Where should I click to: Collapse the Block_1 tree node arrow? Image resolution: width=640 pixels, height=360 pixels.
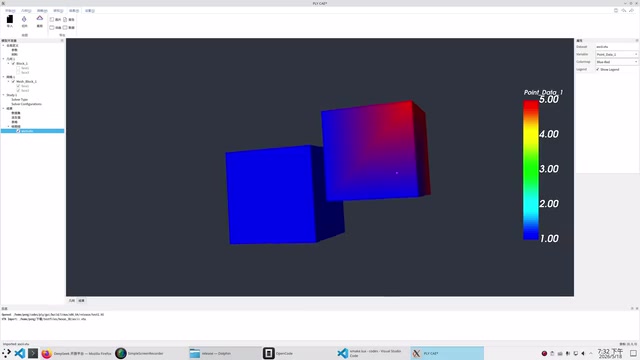click(x=9, y=64)
